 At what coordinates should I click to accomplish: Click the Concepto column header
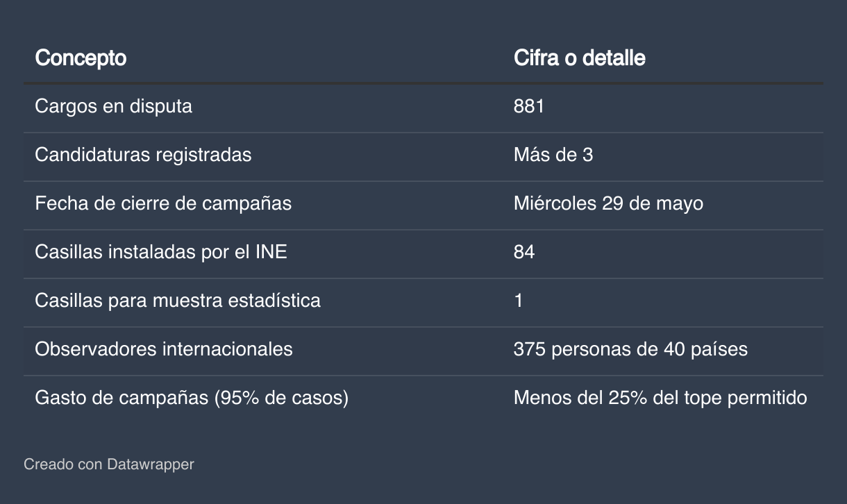point(81,58)
